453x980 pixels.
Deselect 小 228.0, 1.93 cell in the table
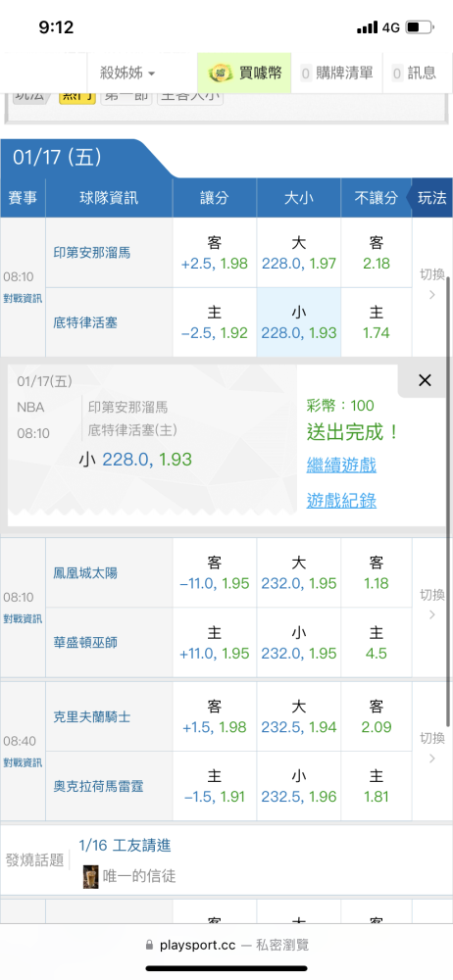click(299, 322)
